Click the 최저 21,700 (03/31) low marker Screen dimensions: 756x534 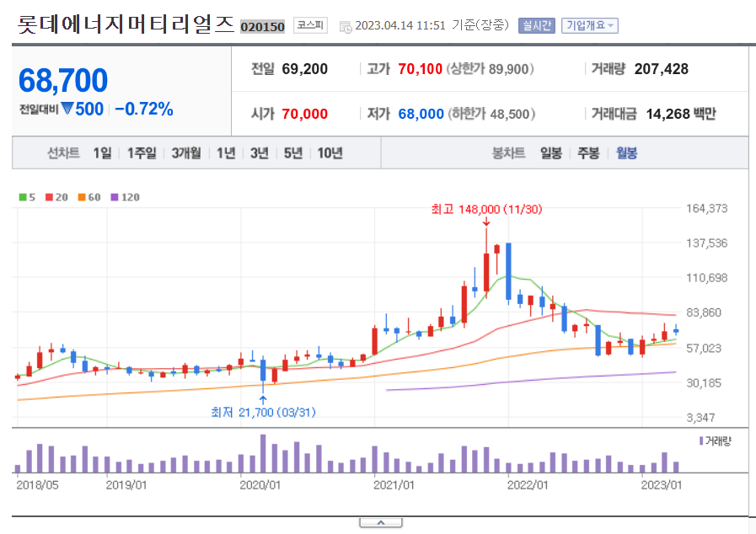263,413
